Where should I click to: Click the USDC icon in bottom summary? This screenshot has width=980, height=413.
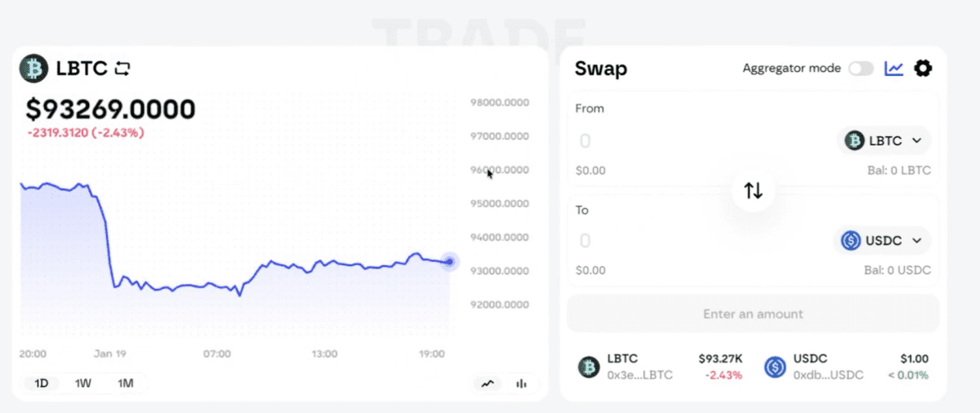click(775, 367)
